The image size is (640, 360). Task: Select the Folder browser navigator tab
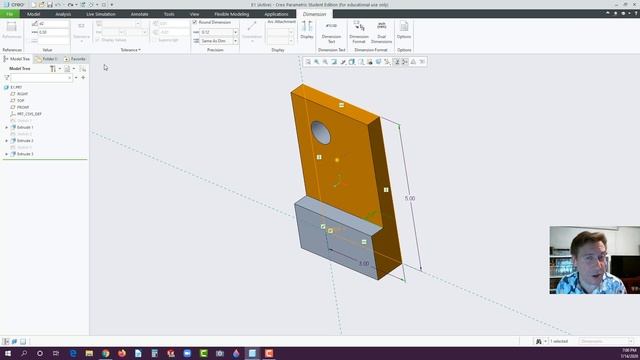coord(46,59)
